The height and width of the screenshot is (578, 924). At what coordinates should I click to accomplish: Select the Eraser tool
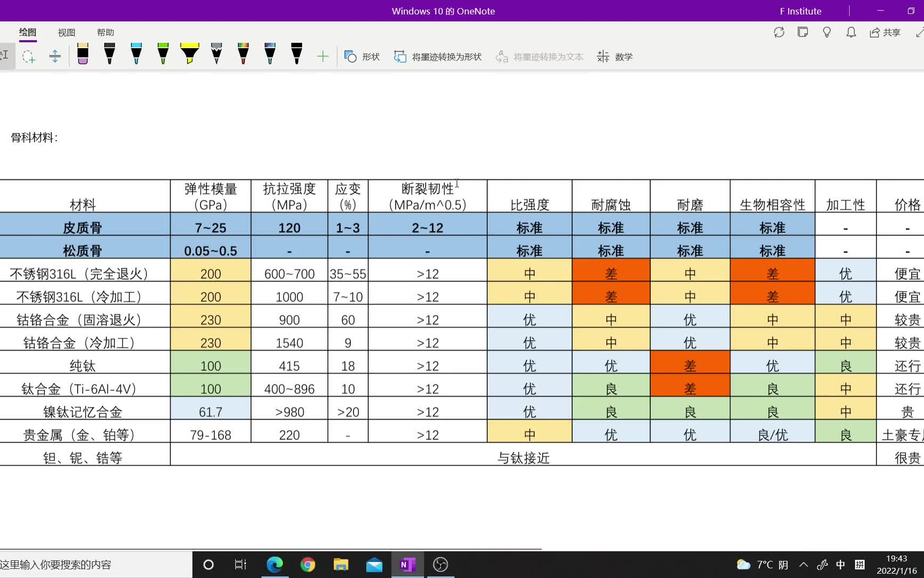point(83,54)
